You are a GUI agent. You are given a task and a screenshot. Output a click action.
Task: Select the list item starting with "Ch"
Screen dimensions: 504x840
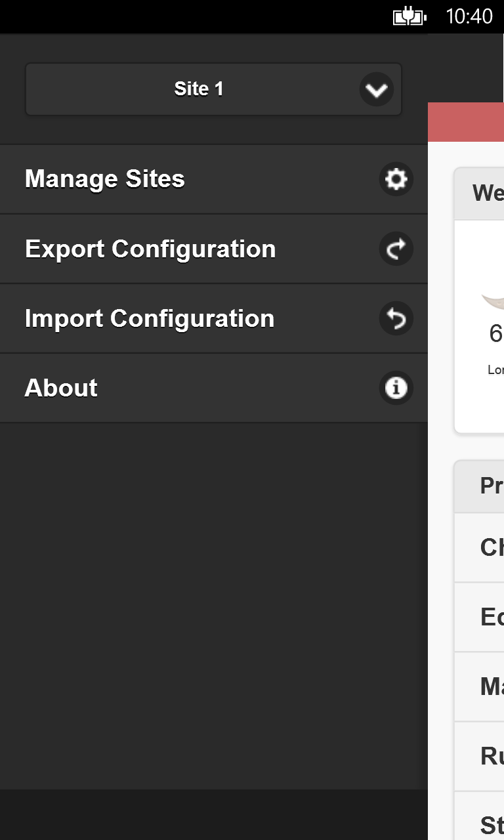point(491,547)
